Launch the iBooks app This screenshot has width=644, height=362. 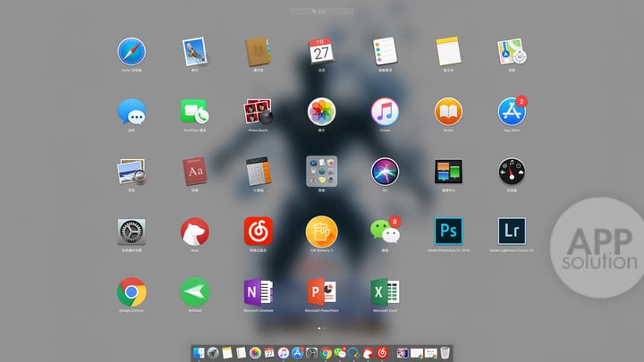pos(448,112)
